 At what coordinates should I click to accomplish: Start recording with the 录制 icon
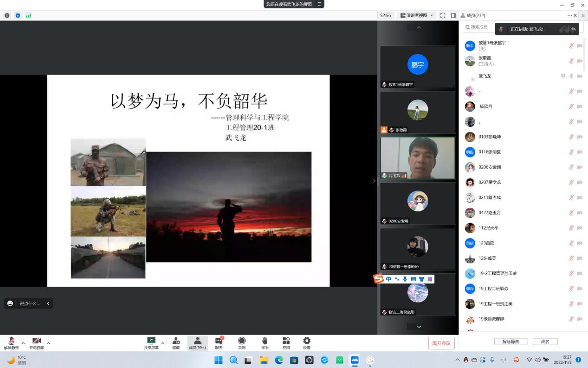click(242, 342)
